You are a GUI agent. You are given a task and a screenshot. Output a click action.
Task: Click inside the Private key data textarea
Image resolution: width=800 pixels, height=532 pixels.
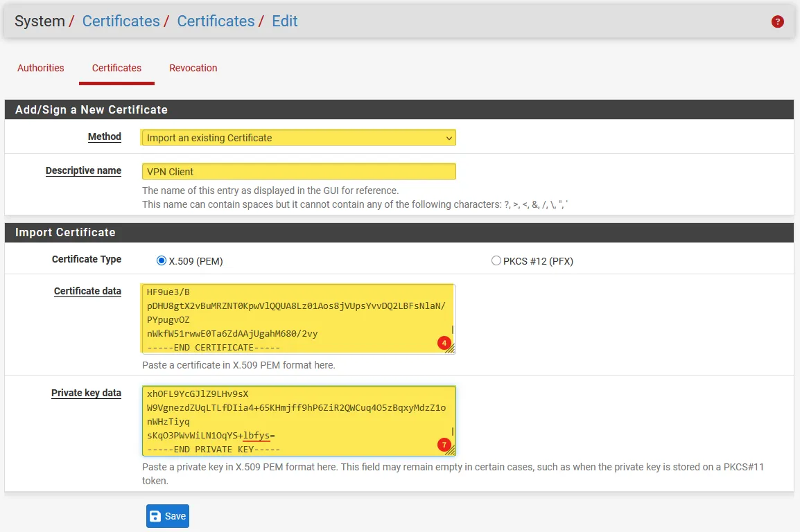[291, 420]
